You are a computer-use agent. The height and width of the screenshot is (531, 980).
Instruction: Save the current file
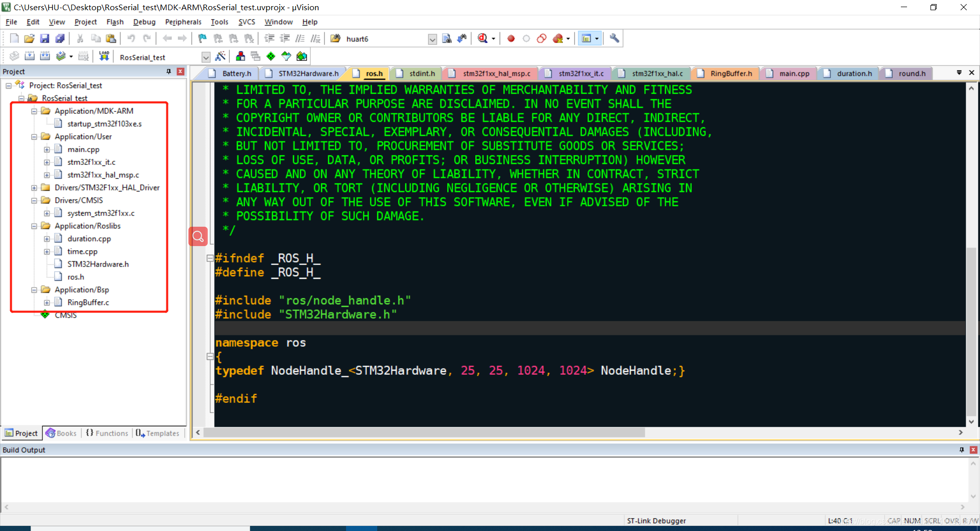[44, 38]
